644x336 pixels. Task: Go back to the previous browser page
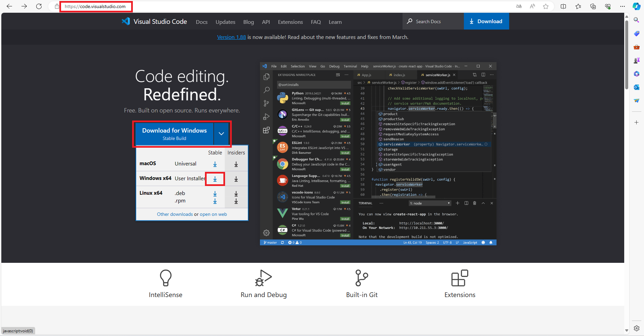point(9,6)
